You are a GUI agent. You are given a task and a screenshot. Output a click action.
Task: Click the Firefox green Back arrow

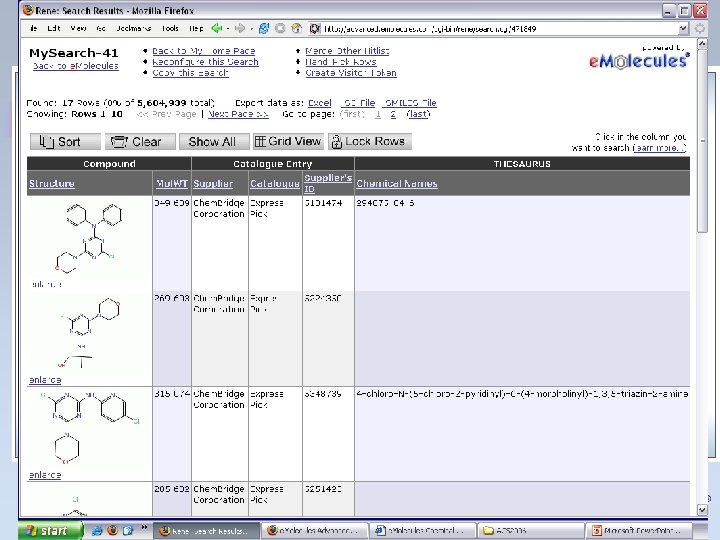click(x=216, y=28)
